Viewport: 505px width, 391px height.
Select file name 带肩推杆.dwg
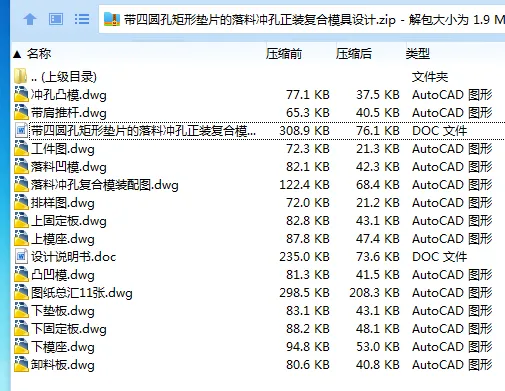[x=69, y=113]
